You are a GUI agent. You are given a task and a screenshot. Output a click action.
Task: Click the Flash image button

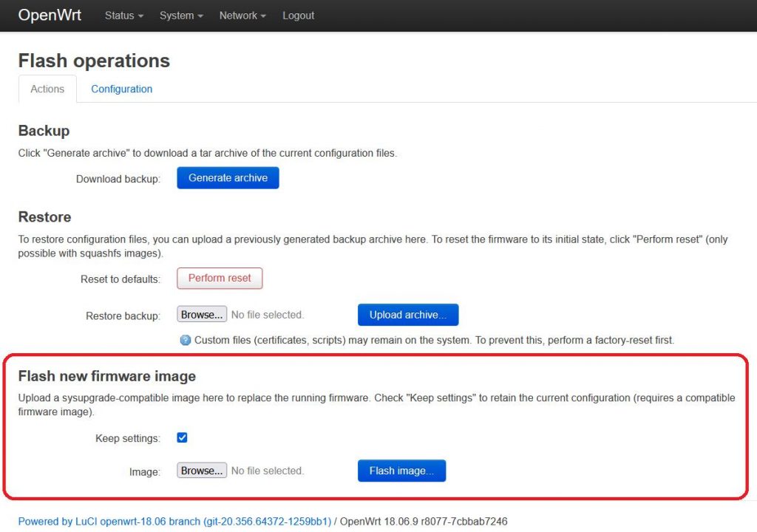coord(401,471)
